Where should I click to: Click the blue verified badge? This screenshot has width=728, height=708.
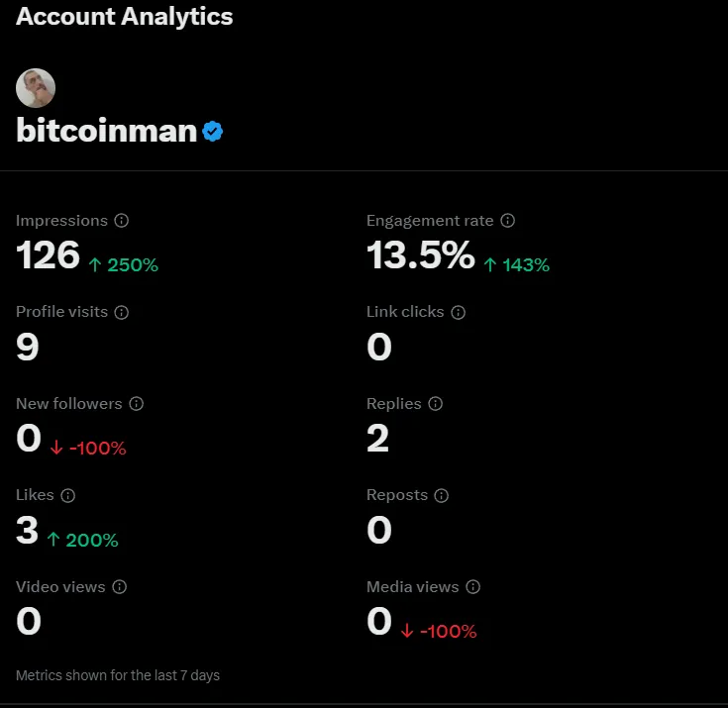click(x=213, y=132)
